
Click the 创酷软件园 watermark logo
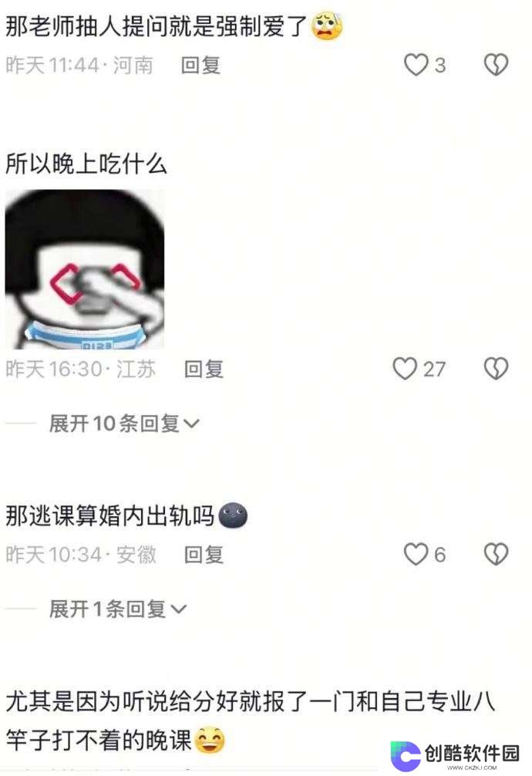455,754
